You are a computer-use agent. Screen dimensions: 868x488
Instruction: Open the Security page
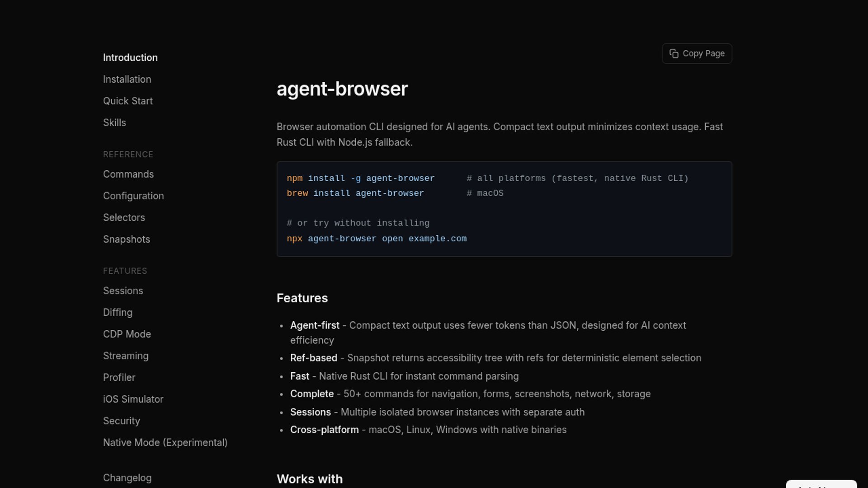point(122,421)
